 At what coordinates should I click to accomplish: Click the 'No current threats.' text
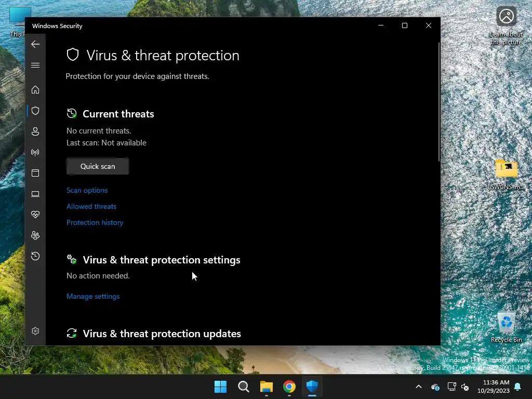99,131
